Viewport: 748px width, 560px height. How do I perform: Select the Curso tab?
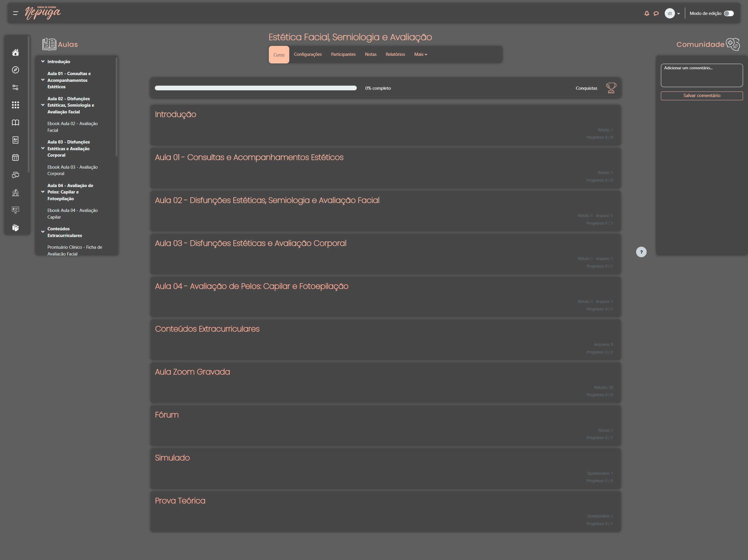click(x=279, y=54)
